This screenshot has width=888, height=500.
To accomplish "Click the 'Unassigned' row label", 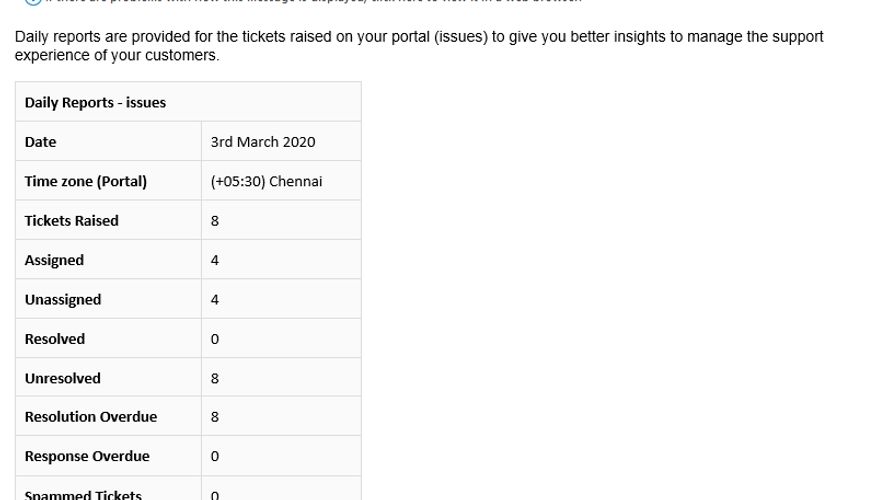I will (63, 299).
